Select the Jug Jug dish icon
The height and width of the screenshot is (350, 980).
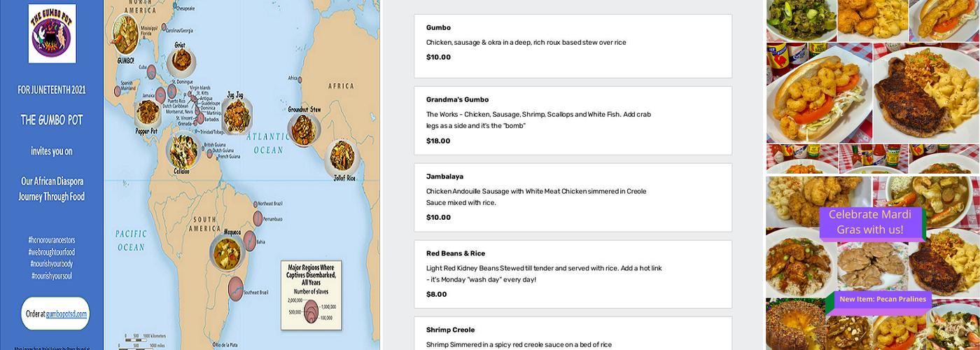click(237, 112)
